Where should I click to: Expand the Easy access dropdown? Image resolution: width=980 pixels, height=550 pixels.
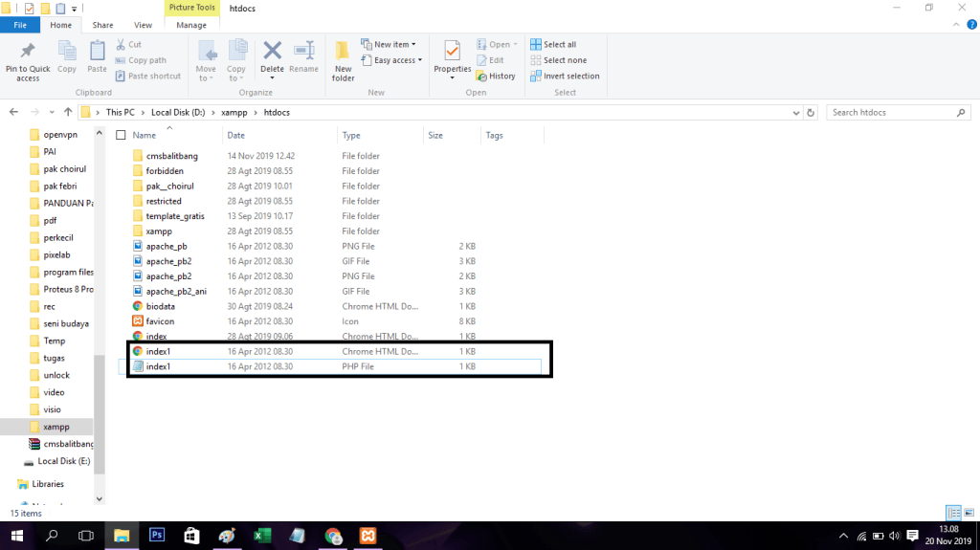tap(395, 60)
